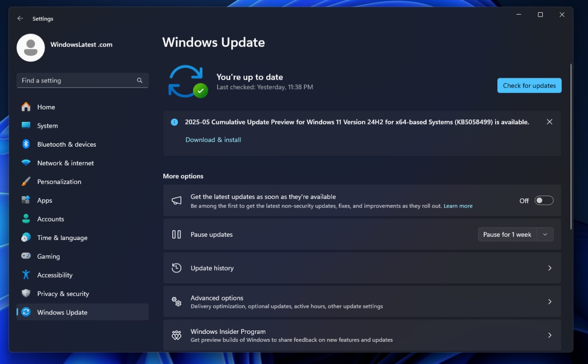
Task: Click the search magnifier icon
Action: pyautogui.click(x=140, y=81)
